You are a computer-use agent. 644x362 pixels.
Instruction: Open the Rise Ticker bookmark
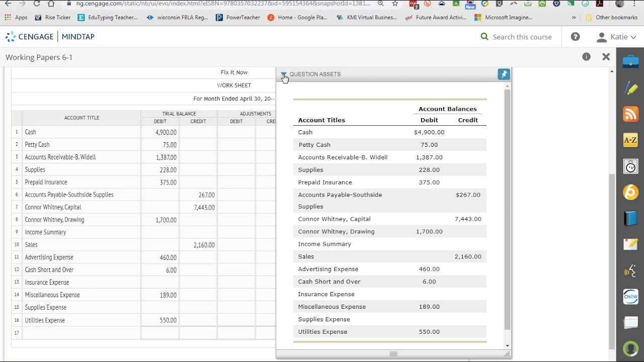(x=53, y=17)
